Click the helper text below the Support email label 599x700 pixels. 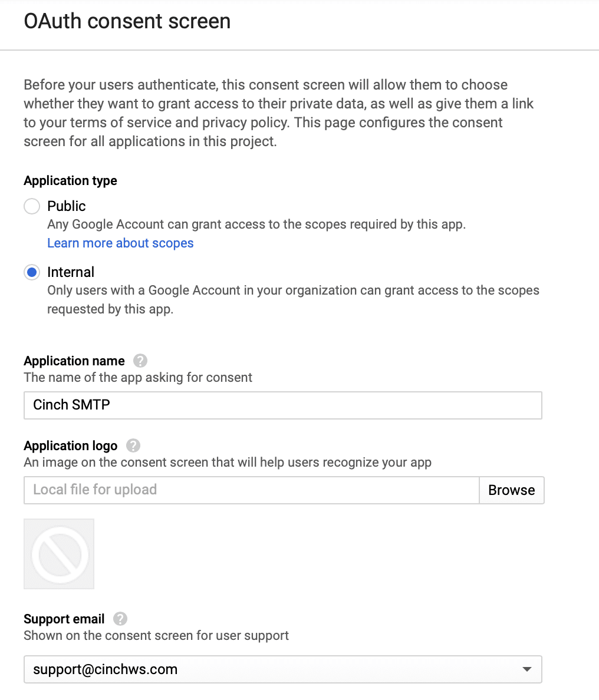click(x=156, y=636)
